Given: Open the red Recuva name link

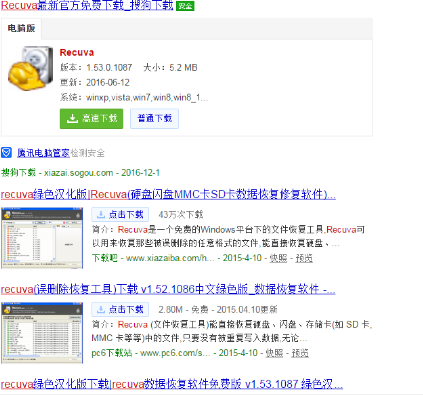Looking at the screenshot, I should click(x=77, y=52).
